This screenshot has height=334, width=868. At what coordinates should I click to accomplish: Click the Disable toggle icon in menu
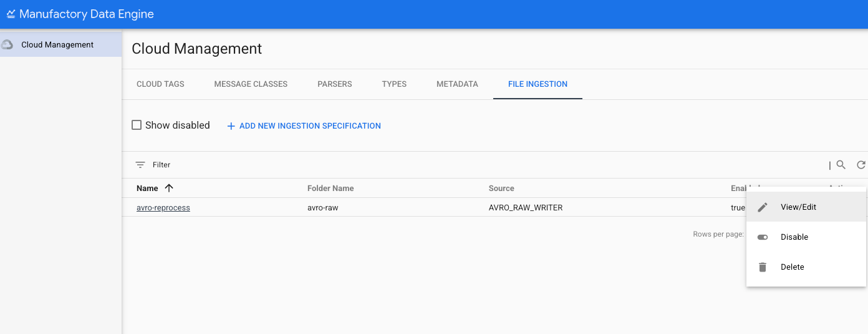pos(763,237)
